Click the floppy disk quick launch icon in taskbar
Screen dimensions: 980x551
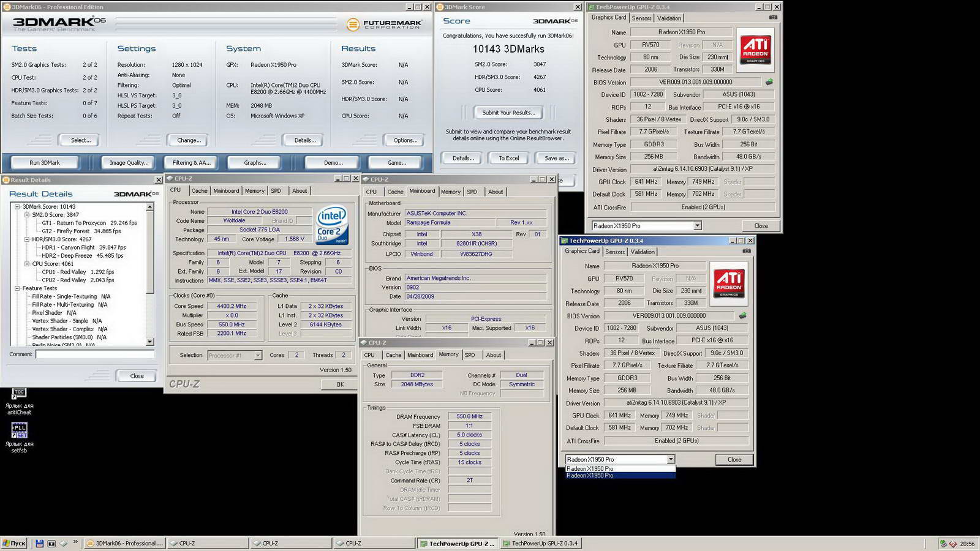(x=39, y=543)
